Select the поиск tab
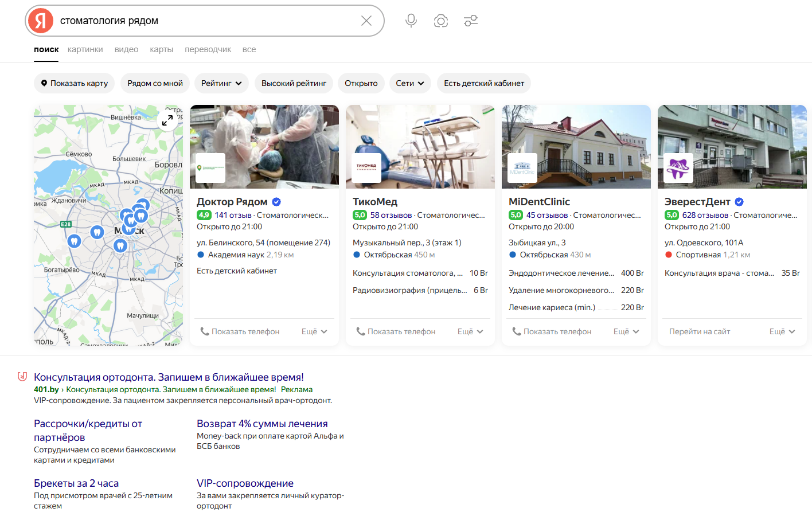 pyautogui.click(x=46, y=49)
